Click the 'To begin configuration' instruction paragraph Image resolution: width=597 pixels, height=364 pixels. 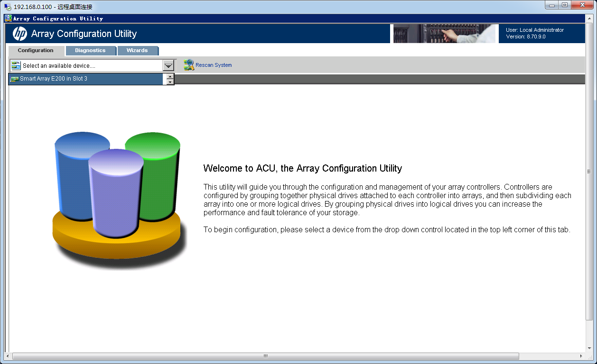(x=387, y=230)
